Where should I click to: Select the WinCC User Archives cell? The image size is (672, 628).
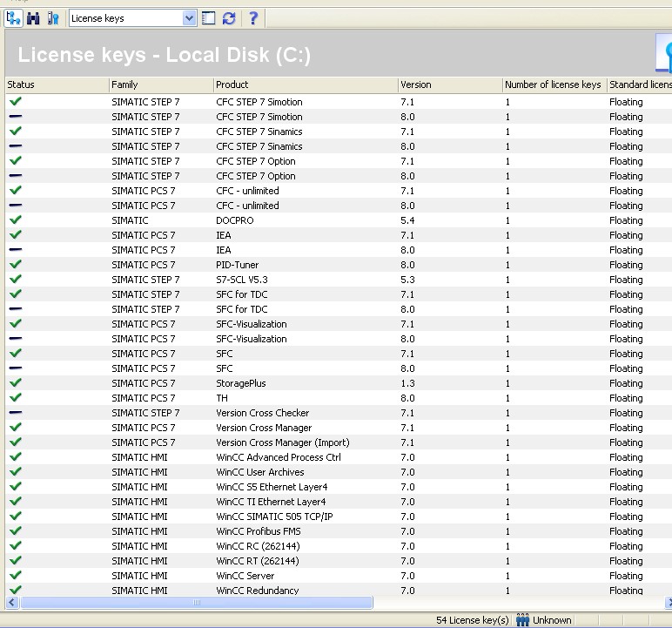click(x=260, y=472)
